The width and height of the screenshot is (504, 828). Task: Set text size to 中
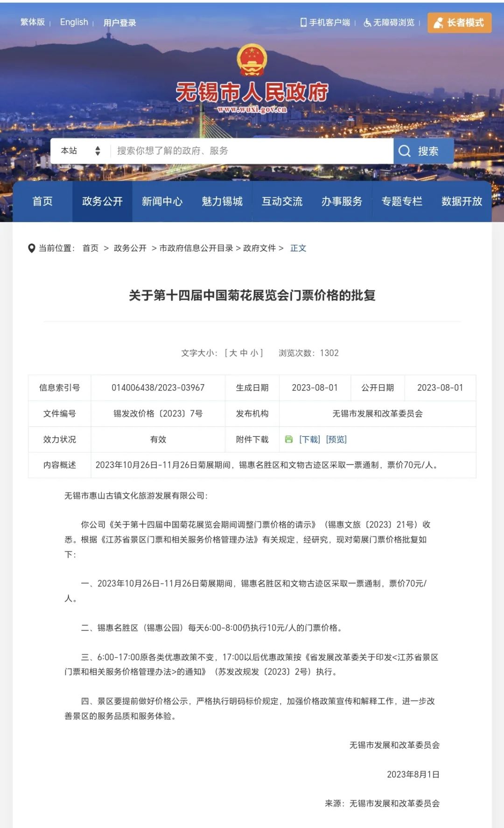pyautogui.click(x=244, y=353)
